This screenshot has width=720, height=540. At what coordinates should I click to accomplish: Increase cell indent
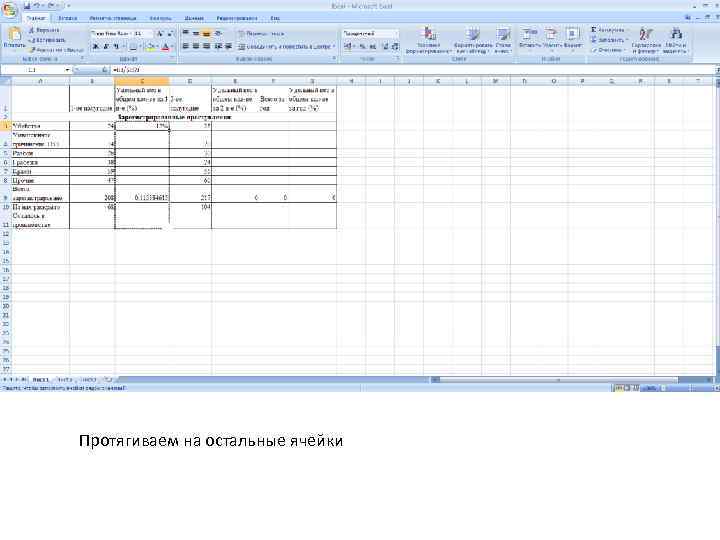coord(228,46)
